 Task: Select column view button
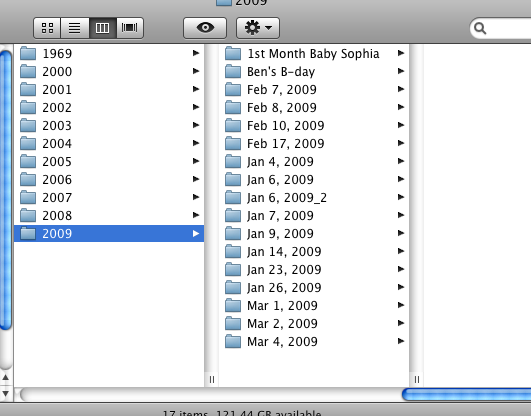[103, 28]
